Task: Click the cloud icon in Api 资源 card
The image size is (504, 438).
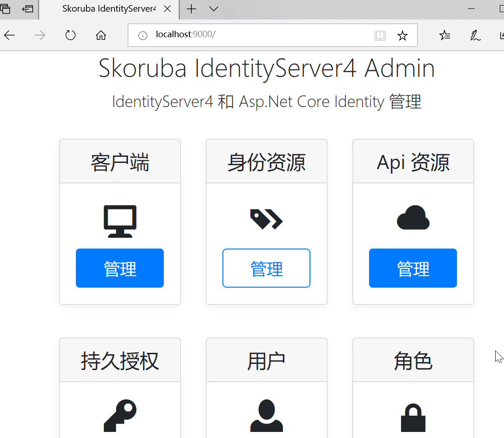Action: 413,217
